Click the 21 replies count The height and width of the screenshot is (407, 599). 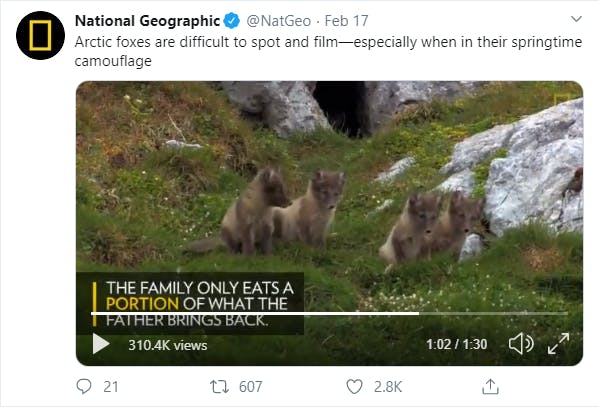tap(110, 387)
